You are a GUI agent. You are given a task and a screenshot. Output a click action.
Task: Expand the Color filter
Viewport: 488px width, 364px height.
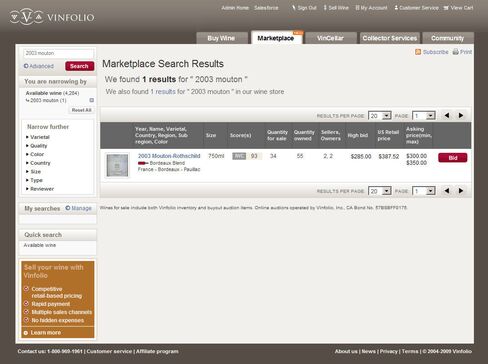[x=37, y=154]
